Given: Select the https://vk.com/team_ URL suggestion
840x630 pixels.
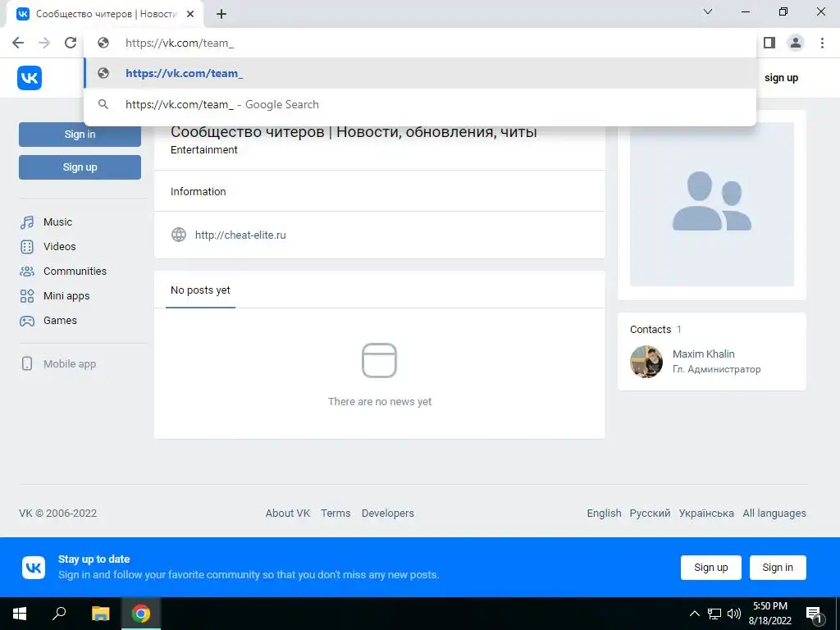Looking at the screenshot, I should (x=420, y=73).
